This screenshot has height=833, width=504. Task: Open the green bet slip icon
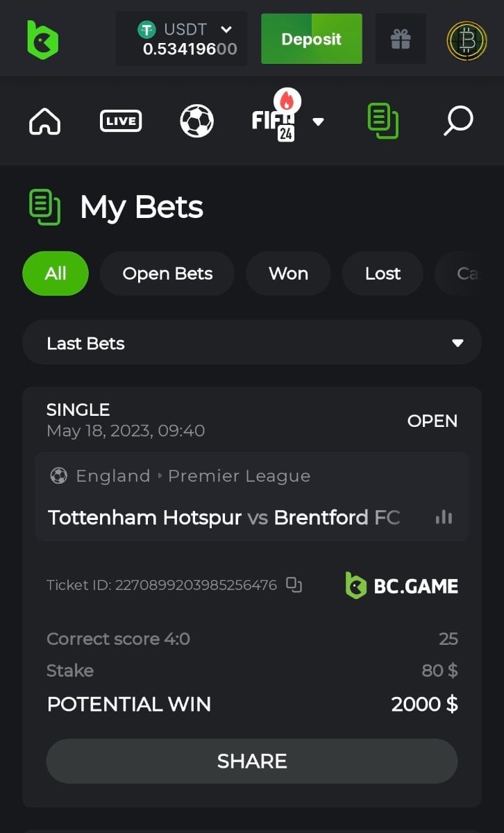click(x=383, y=121)
